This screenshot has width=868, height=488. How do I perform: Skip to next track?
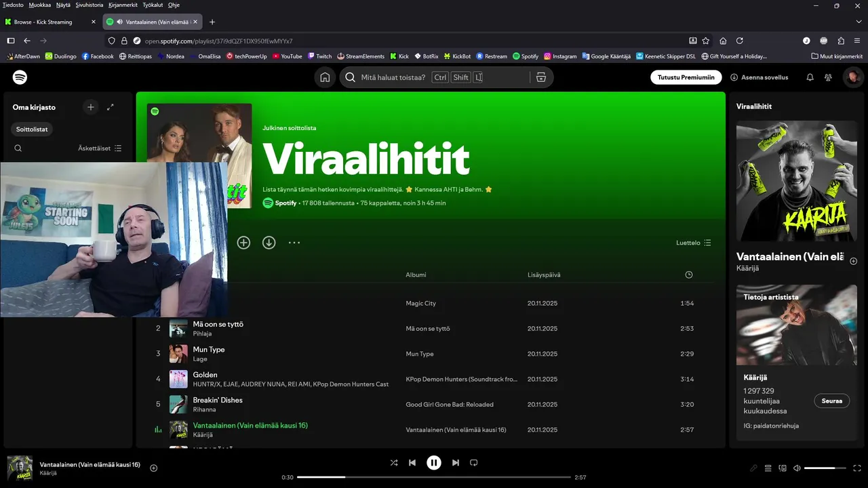coord(456,463)
